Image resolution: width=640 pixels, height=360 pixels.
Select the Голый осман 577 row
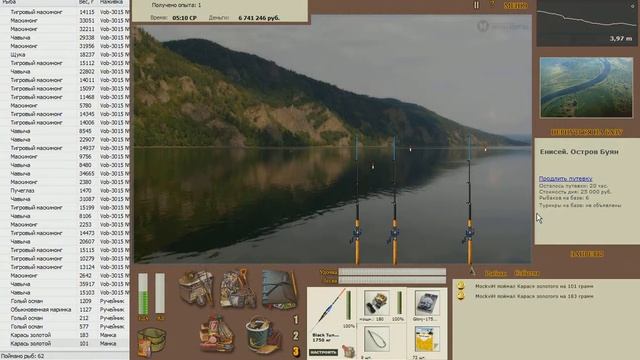[64, 327]
